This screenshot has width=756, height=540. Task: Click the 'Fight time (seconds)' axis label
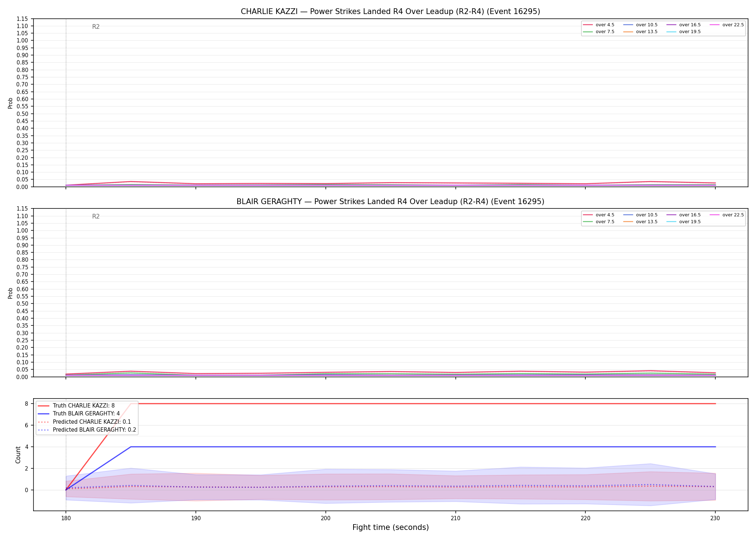click(x=391, y=527)
